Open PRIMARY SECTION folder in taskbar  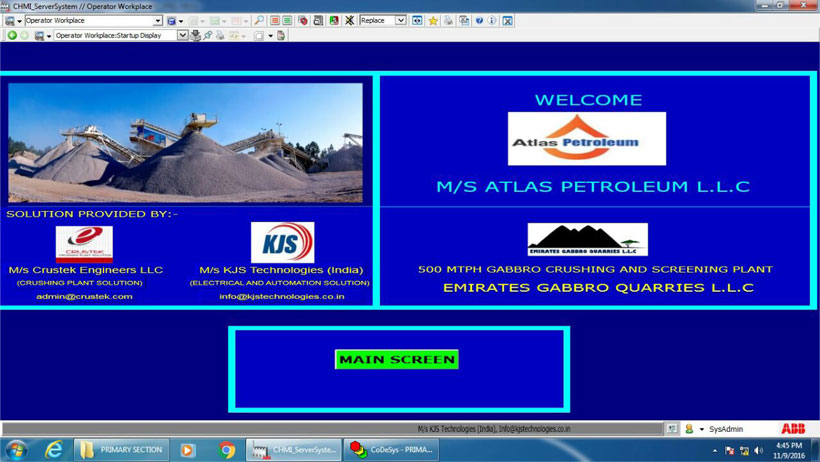pyautogui.click(x=121, y=450)
